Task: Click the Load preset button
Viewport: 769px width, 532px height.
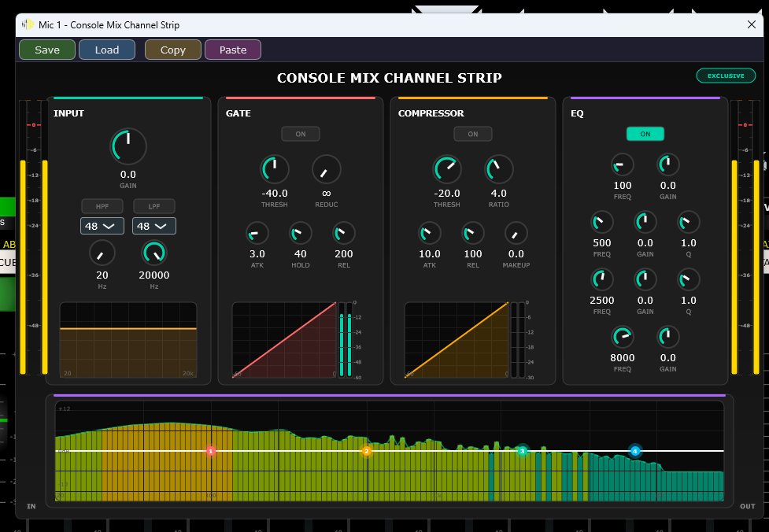Action: 107,50
